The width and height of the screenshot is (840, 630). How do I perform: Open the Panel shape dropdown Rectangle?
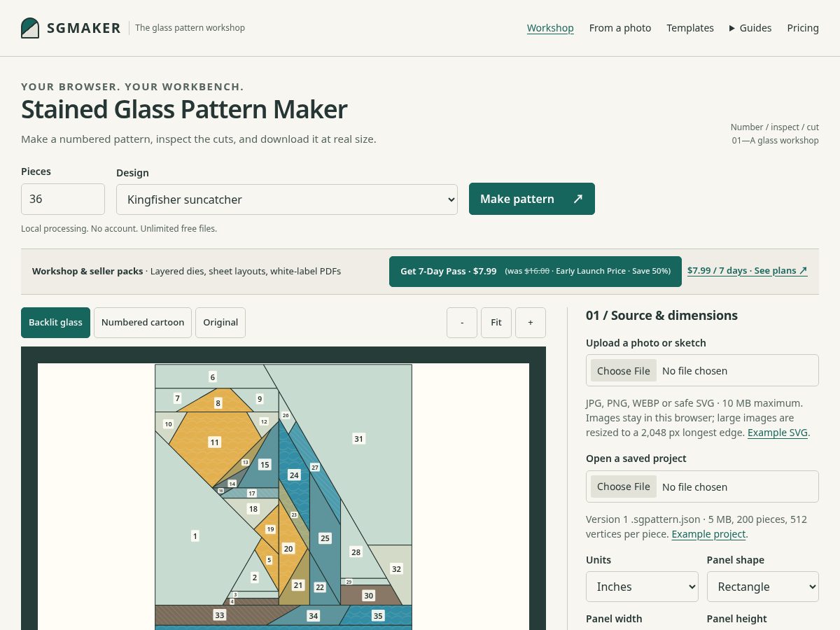(x=763, y=587)
